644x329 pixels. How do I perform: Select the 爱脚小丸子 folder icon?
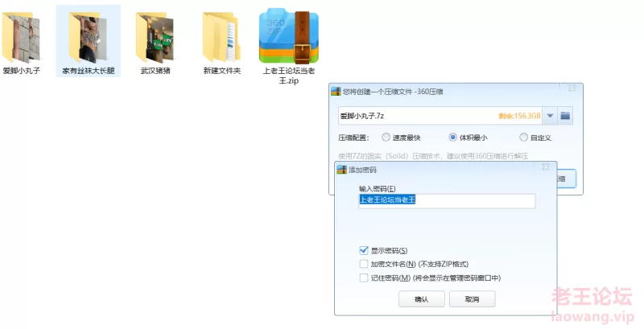coord(22,38)
